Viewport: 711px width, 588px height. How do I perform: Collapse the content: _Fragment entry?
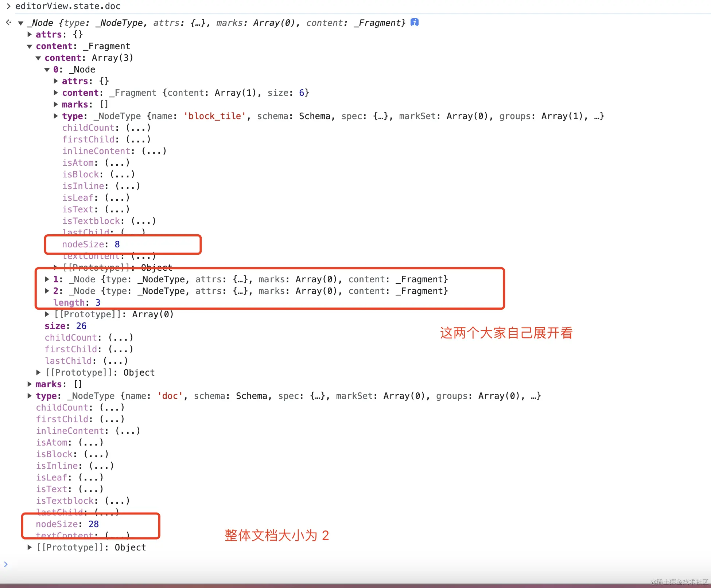(x=30, y=47)
